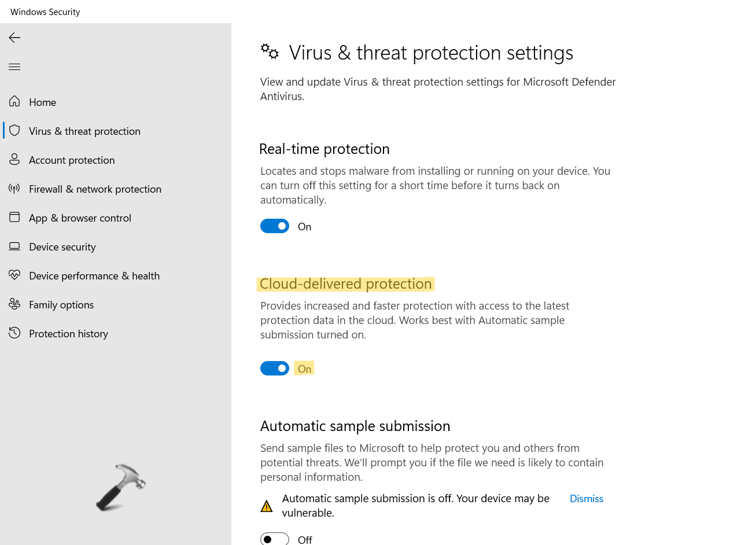Dismiss the sample submission warning
756x545 pixels.
coord(586,499)
